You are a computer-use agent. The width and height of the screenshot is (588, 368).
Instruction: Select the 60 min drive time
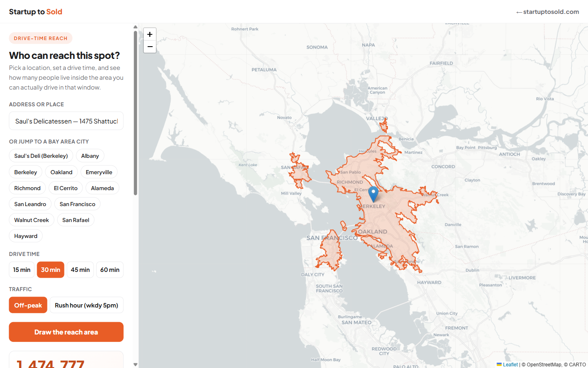point(110,270)
